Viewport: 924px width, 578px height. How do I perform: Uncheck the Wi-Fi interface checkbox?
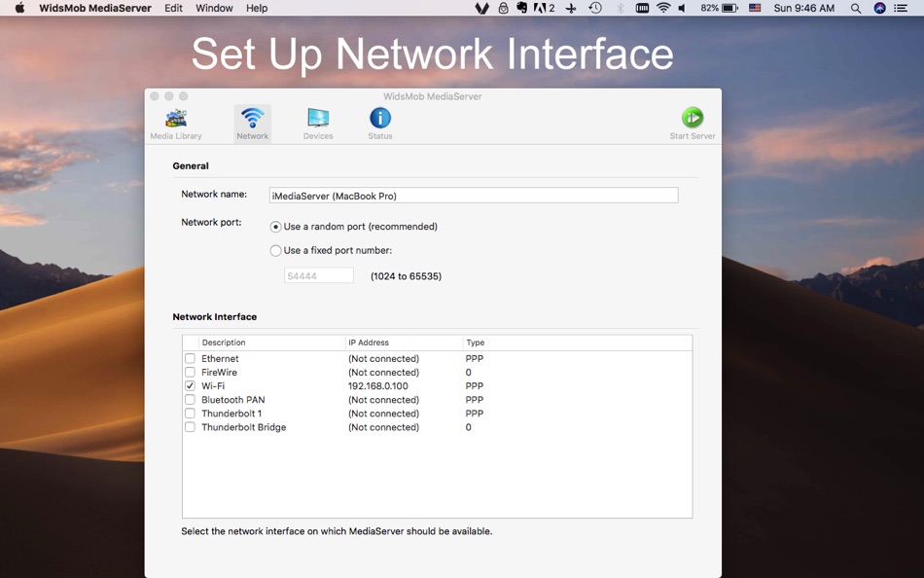point(190,385)
